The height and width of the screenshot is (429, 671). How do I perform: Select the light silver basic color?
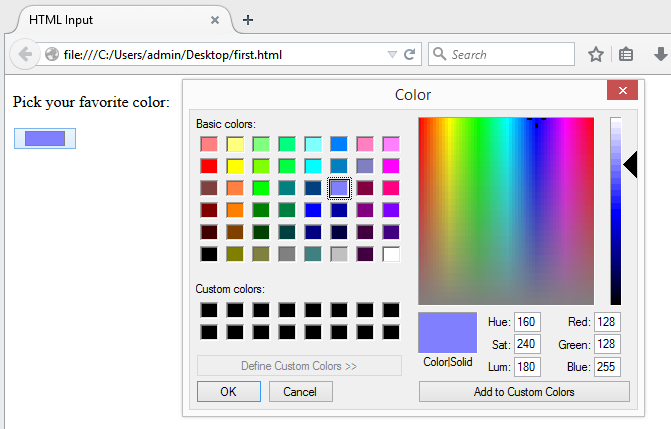(x=339, y=254)
